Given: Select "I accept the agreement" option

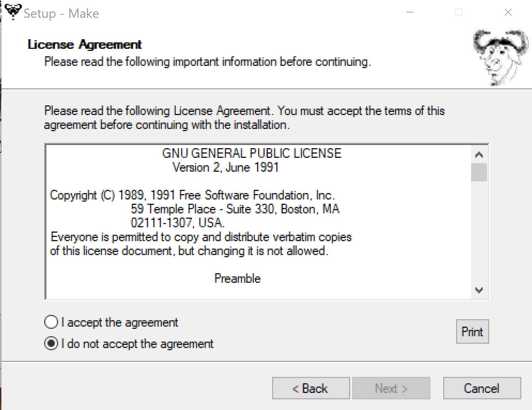Looking at the screenshot, I should 51,322.
